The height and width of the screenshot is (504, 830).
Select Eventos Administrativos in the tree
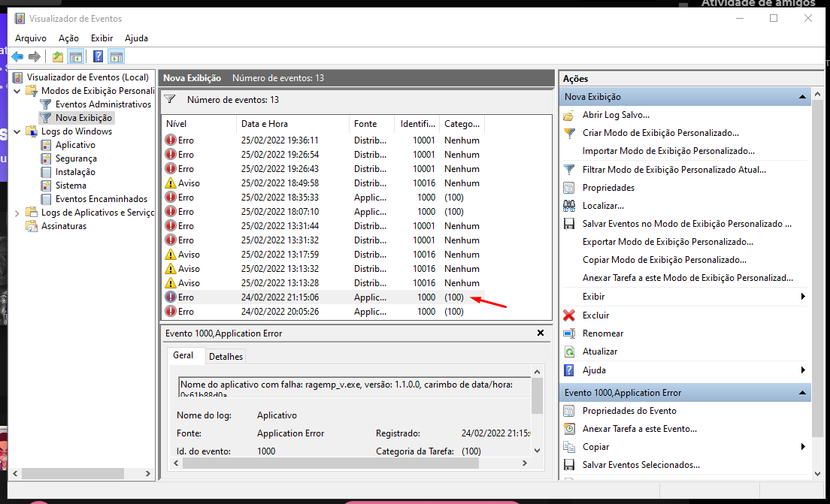click(103, 104)
